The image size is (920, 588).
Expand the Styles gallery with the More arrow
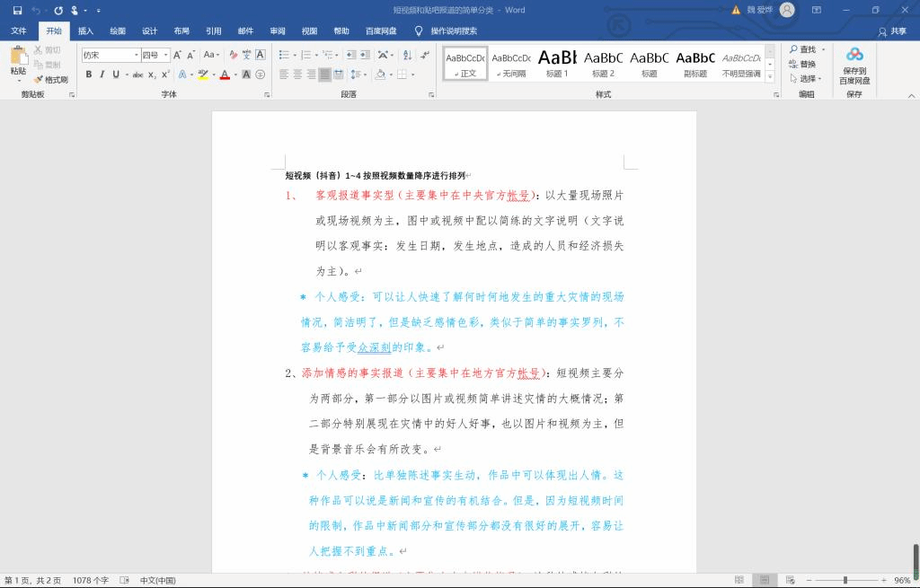pyautogui.click(x=770, y=77)
